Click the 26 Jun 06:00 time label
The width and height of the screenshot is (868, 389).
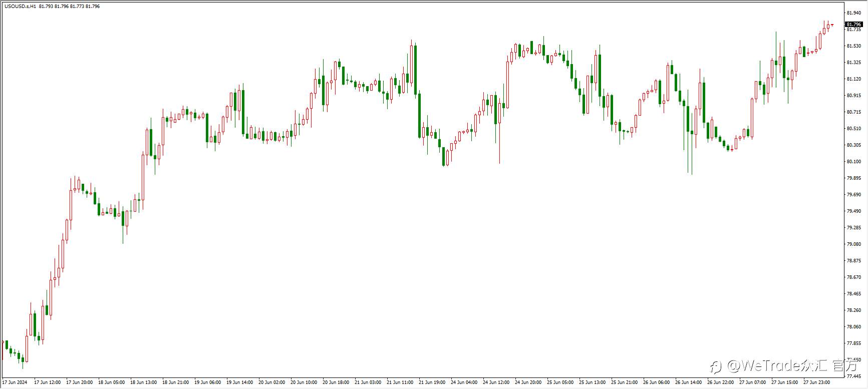657,382
